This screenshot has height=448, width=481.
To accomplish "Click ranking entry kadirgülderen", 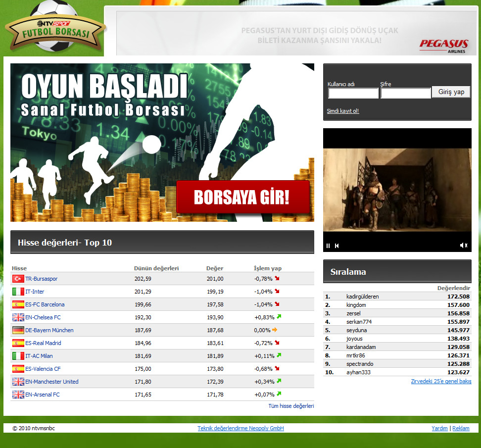I will click(363, 297).
